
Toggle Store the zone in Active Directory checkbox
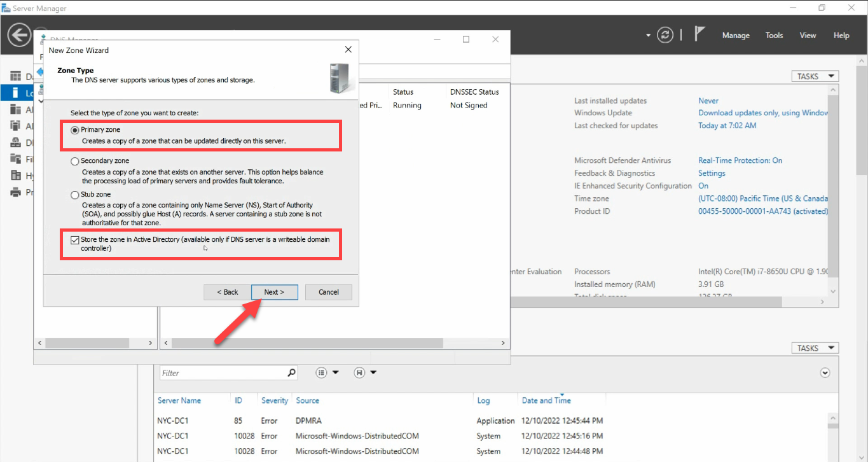tap(75, 240)
